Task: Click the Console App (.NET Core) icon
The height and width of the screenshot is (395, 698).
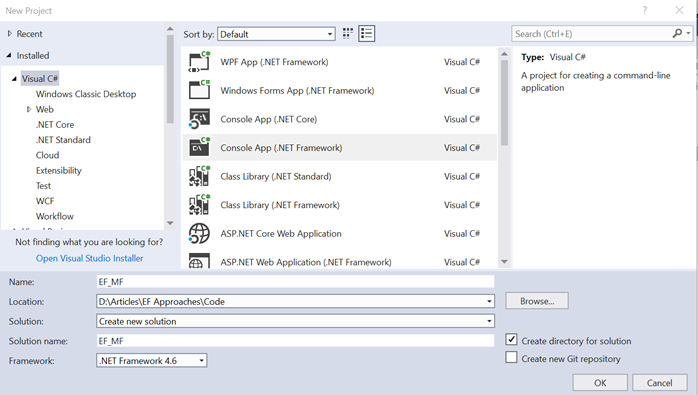Action: pos(199,119)
